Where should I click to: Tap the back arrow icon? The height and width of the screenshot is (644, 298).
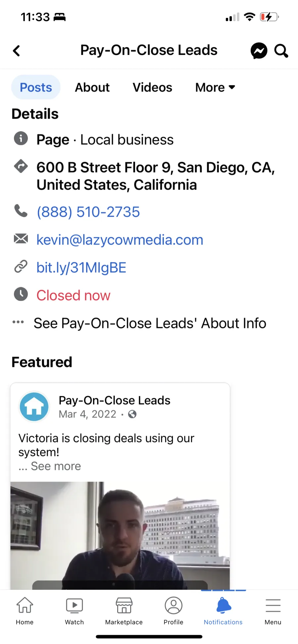[16, 51]
